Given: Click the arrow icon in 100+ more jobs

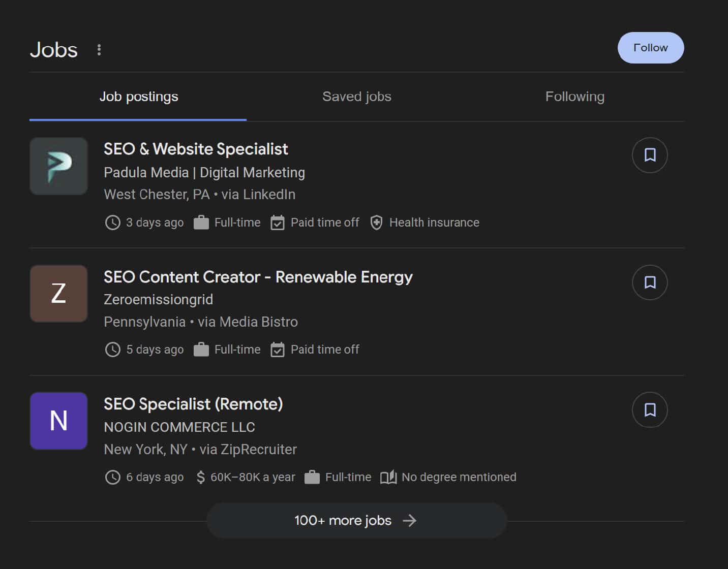Looking at the screenshot, I should tap(409, 520).
